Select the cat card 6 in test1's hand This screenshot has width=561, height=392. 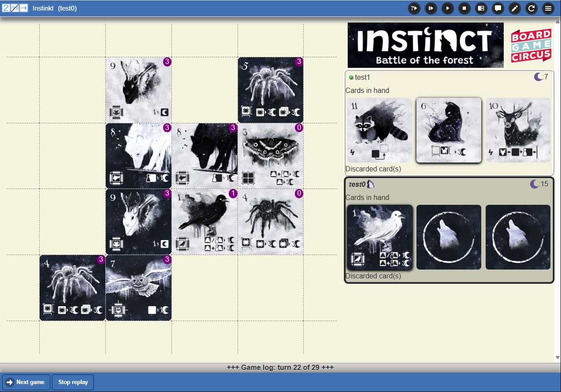pos(449,130)
